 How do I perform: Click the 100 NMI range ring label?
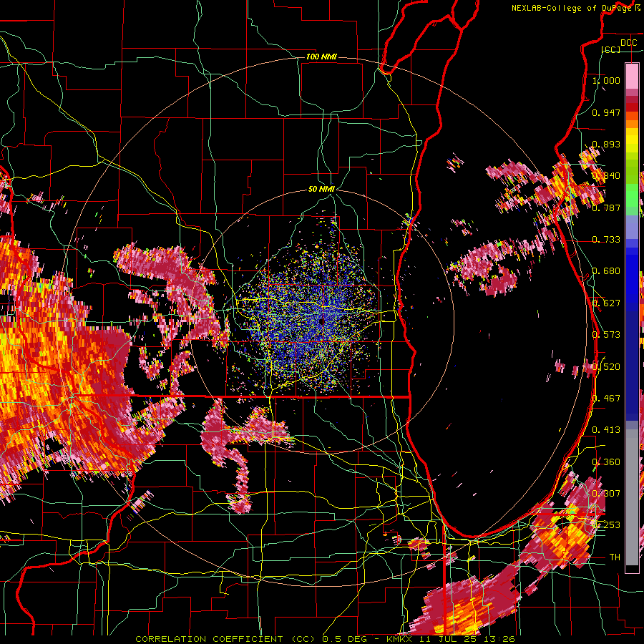coord(321,57)
